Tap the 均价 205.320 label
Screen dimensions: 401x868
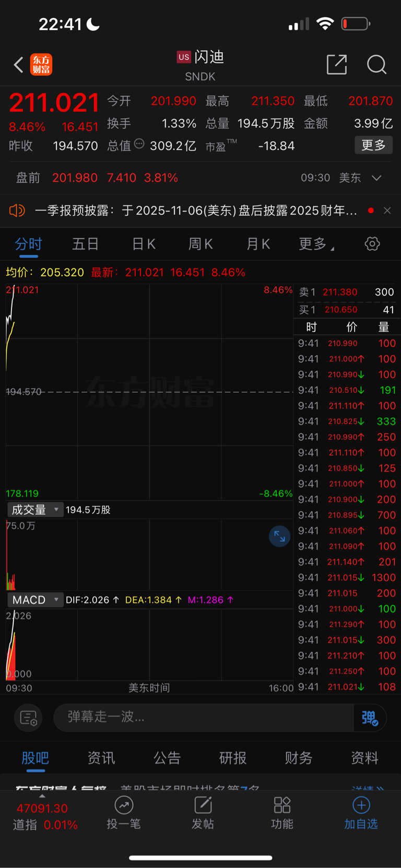[x=45, y=273]
